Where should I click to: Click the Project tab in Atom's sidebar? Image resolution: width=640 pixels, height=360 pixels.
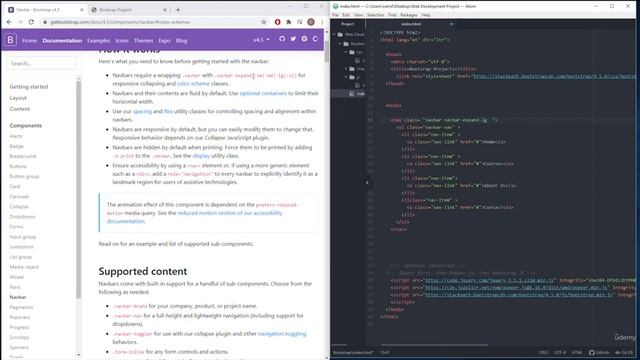pyautogui.click(x=348, y=24)
